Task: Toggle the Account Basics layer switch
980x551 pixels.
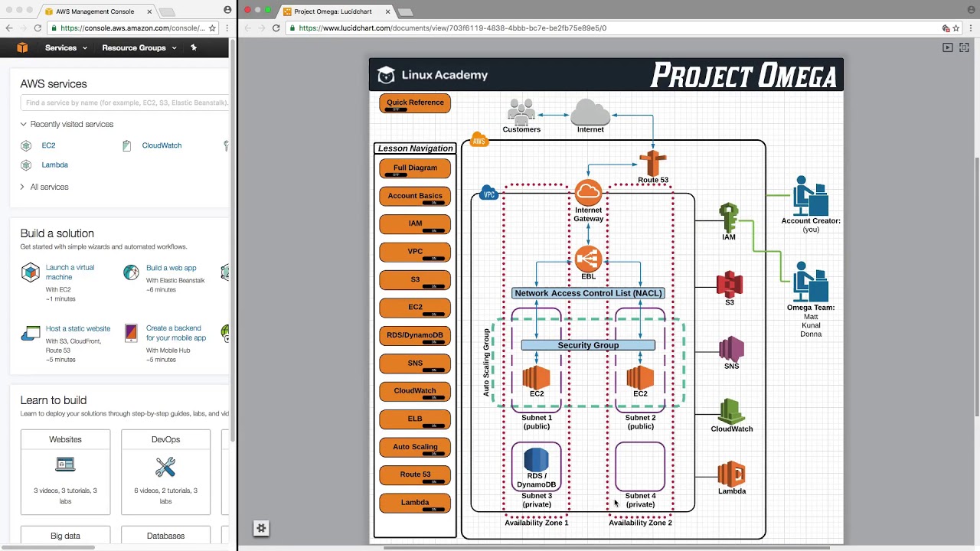Action: tap(433, 203)
